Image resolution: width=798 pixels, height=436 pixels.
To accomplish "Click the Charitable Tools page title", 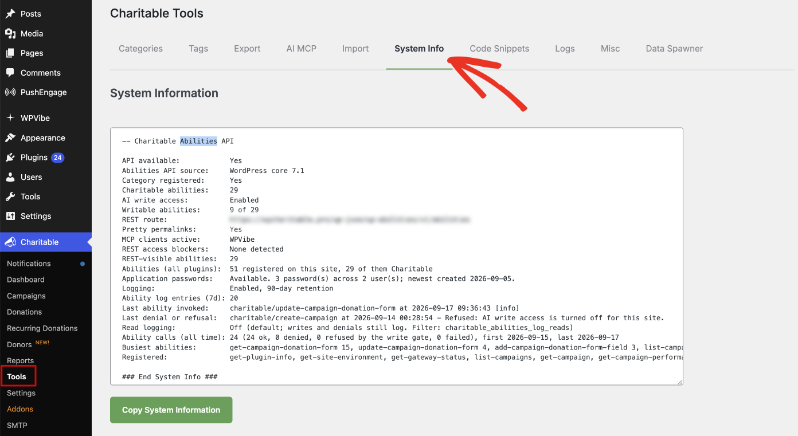I will click(157, 14).
